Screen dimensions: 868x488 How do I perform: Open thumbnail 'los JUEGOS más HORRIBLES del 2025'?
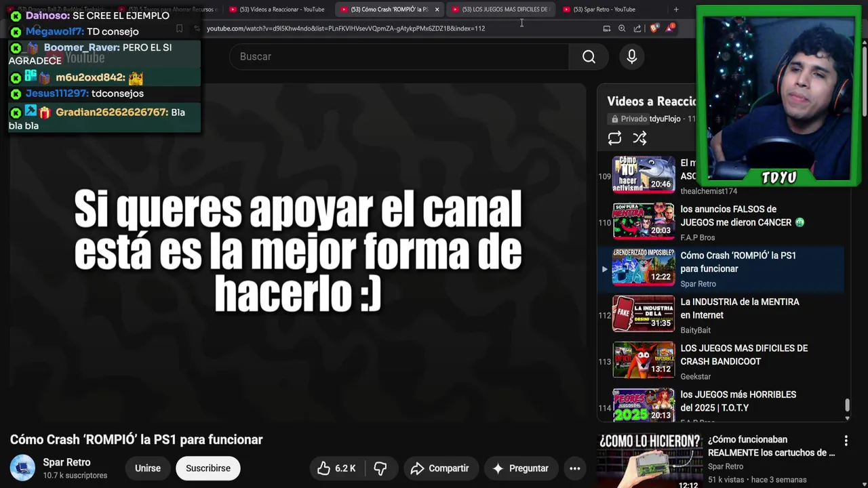coord(644,405)
